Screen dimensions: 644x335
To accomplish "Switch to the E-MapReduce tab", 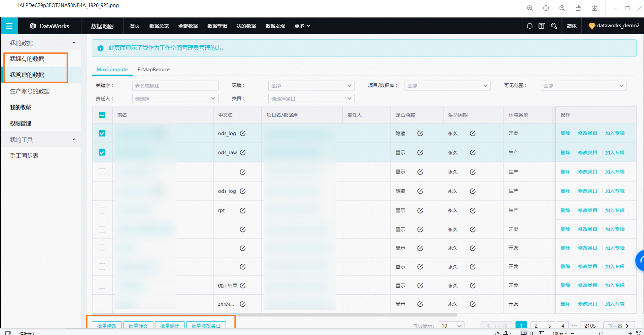I will pos(154,69).
